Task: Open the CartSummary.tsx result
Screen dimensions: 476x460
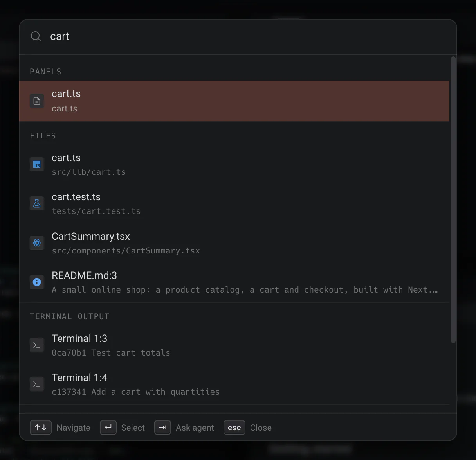Action: tap(234, 243)
